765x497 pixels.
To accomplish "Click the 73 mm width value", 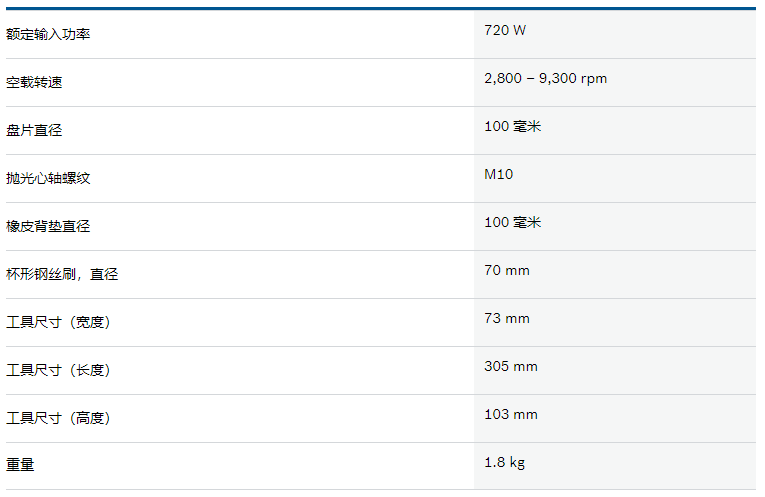I will (507, 318).
